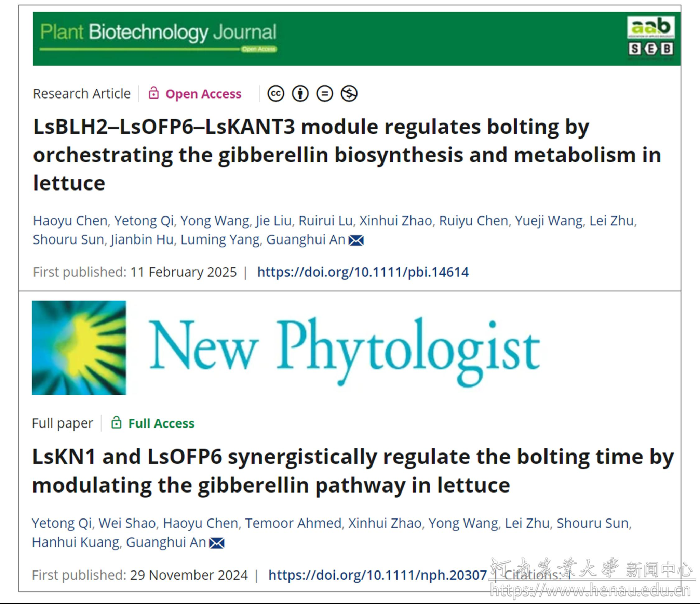Click the date '29 November 2024'
The image size is (700, 604).
189,575
